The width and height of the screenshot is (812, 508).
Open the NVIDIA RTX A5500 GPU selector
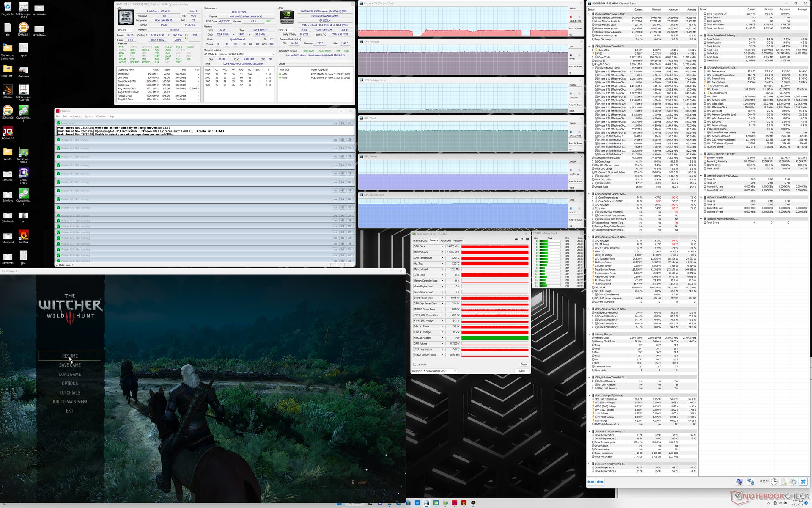click(x=434, y=371)
